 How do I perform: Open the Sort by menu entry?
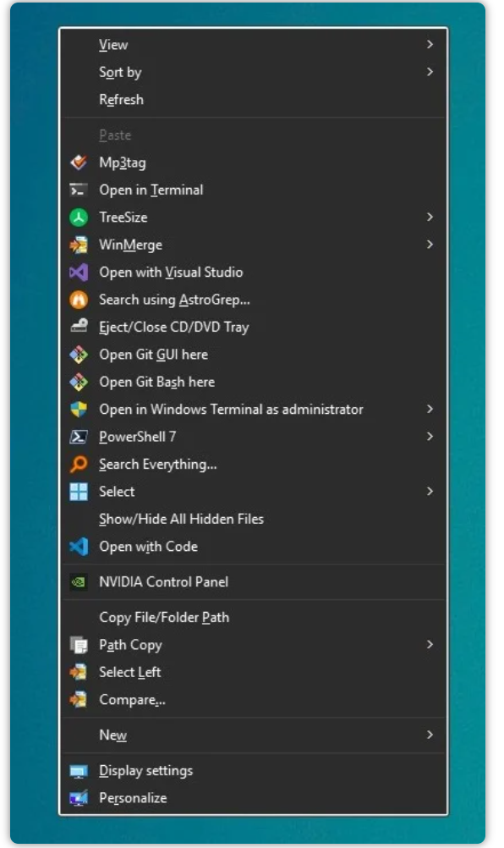[120, 73]
